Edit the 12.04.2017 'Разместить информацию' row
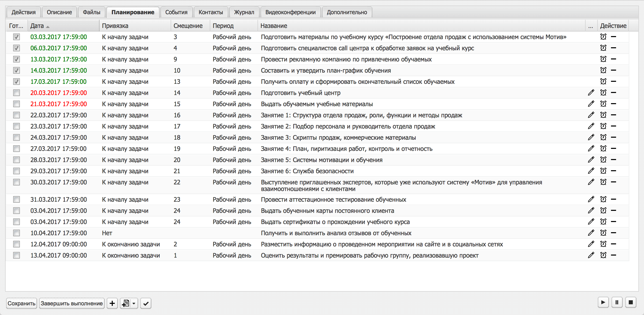644x315 pixels. [591, 244]
